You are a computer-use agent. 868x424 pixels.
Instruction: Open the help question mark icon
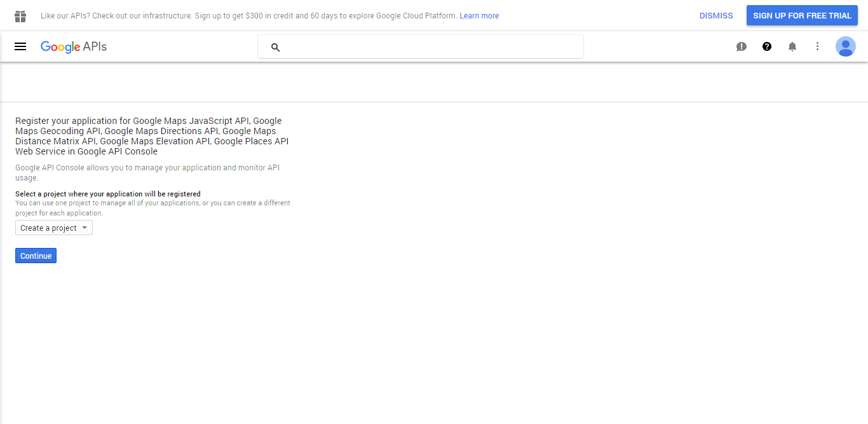(767, 46)
